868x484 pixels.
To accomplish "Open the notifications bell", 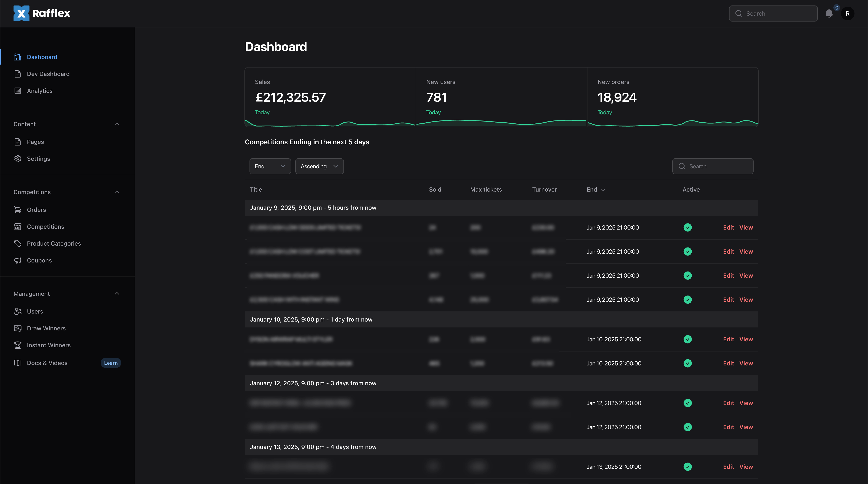I will click(829, 14).
